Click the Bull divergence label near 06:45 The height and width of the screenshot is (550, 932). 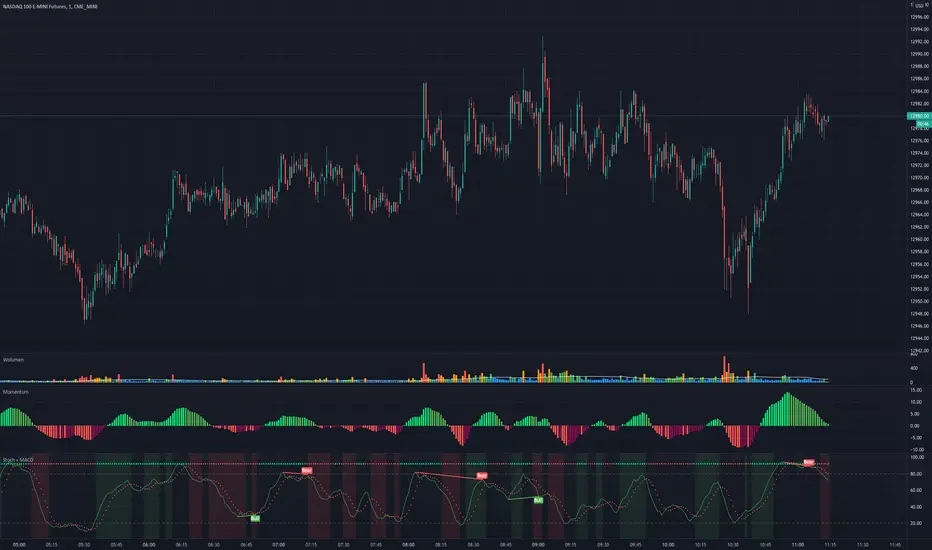[x=254, y=518]
